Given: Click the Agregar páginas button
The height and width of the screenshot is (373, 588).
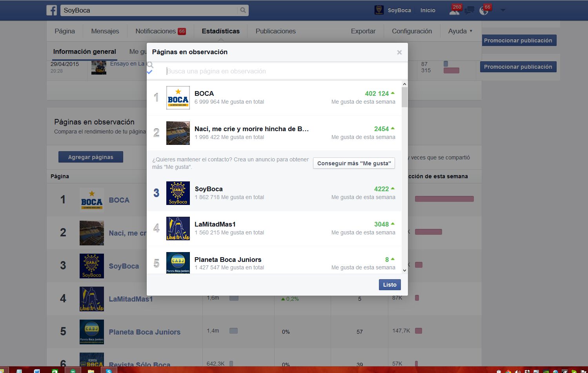Looking at the screenshot, I should pos(91,157).
